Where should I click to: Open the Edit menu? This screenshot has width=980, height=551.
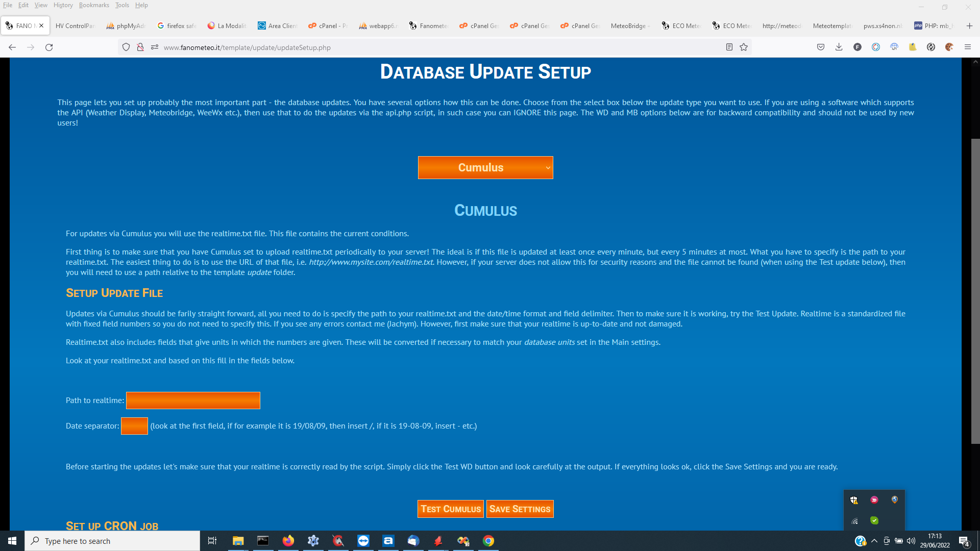tap(23, 5)
